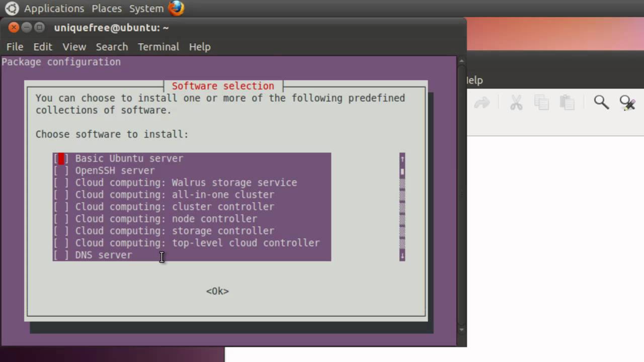Viewport: 644px width, 362px height.
Task: Open Find with the magnifier icon in gedit
Action: [601, 103]
